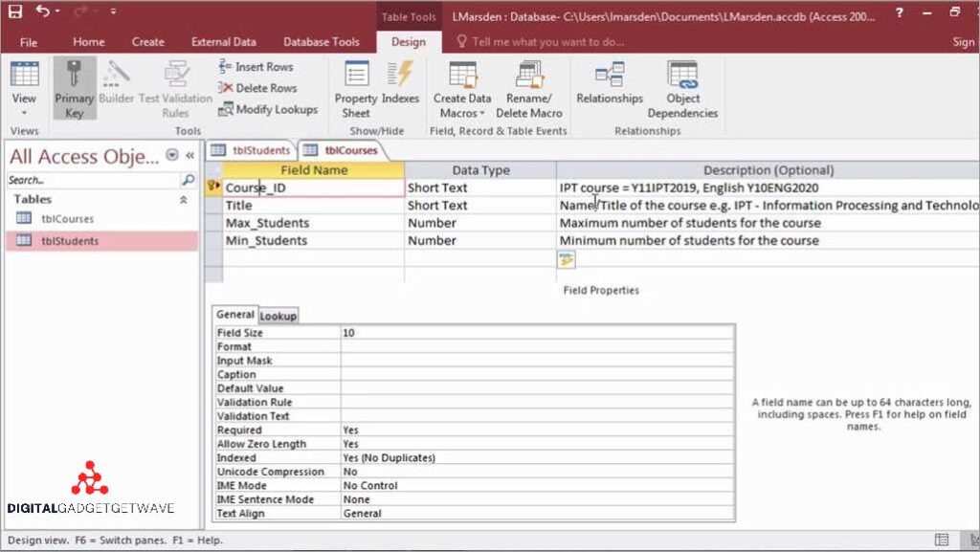Click Insert Rows in the Tools group

click(x=256, y=67)
